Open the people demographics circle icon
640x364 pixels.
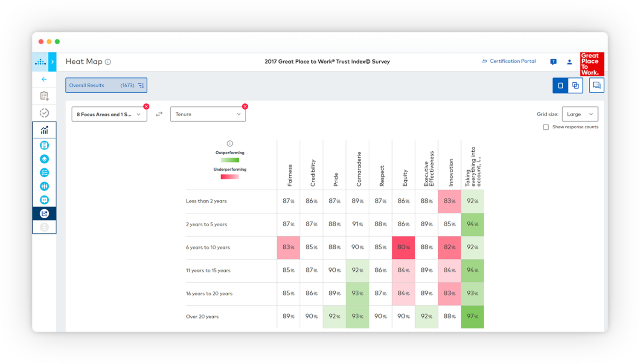[x=44, y=186]
